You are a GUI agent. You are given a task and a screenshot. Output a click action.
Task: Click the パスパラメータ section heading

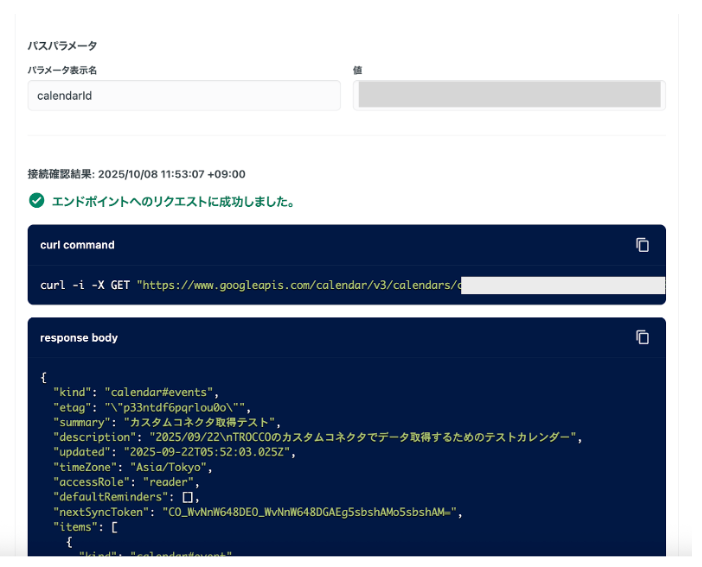click(x=62, y=46)
